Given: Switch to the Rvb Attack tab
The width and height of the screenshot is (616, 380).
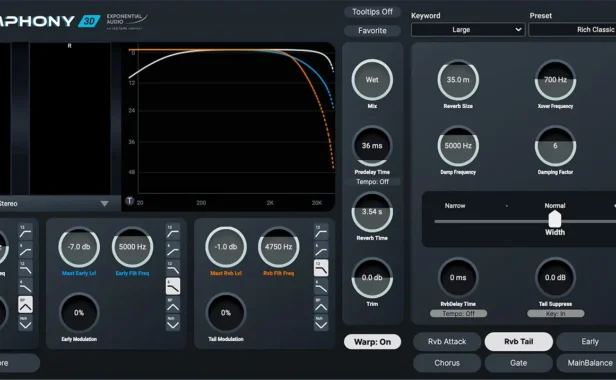Looking at the screenshot, I should point(447,341).
